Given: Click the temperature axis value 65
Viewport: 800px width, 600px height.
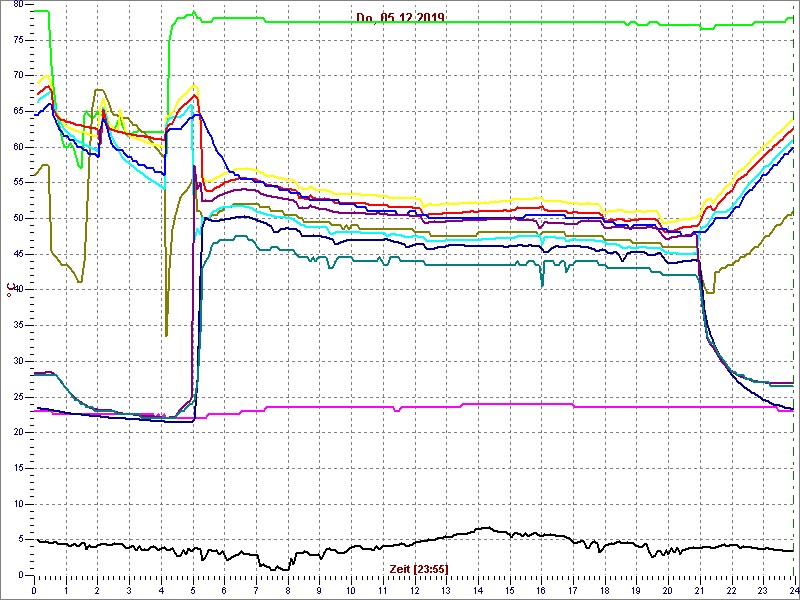Looking at the screenshot, I should pyautogui.click(x=19, y=112).
